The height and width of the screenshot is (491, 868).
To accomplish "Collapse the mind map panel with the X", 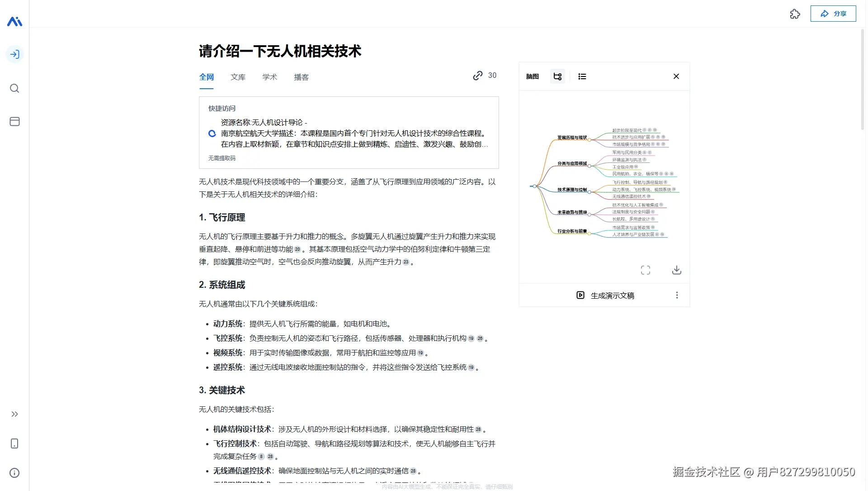I will (x=676, y=76).
